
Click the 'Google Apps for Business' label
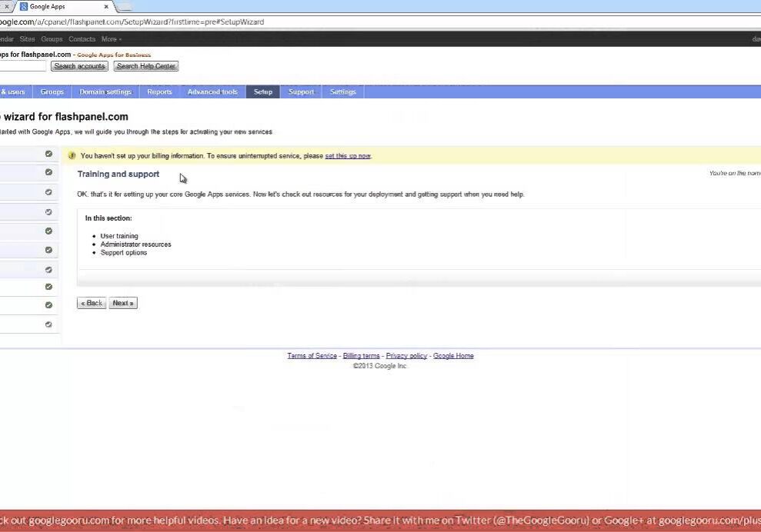point(114,55)
